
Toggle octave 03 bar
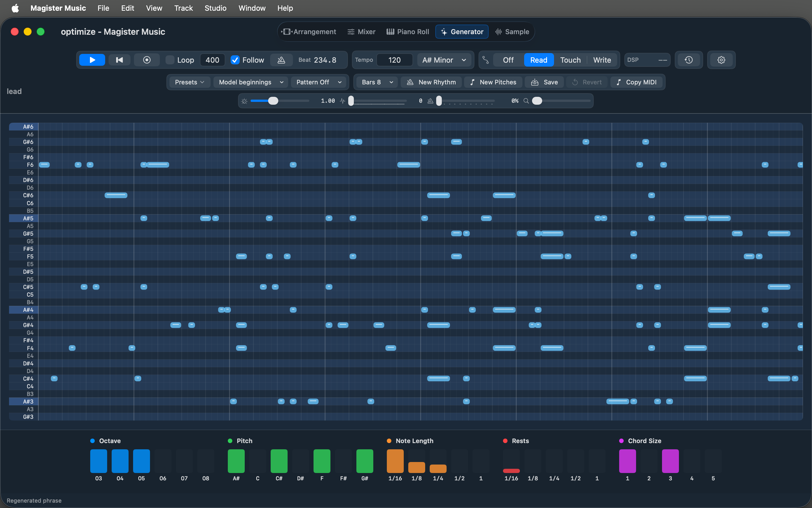tap(99, 461)
